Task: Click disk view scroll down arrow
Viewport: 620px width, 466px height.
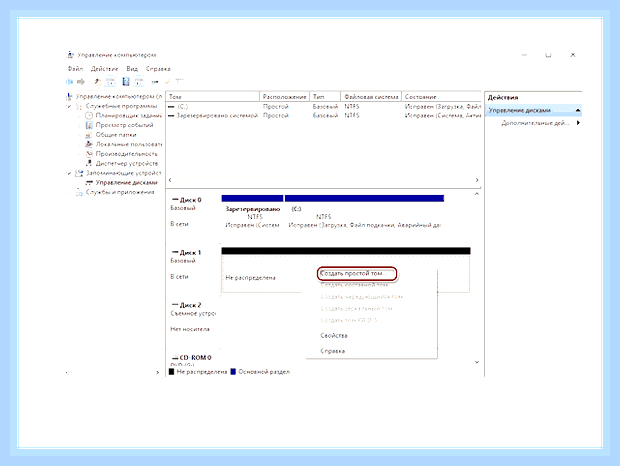Action: (x=477, y=362)
